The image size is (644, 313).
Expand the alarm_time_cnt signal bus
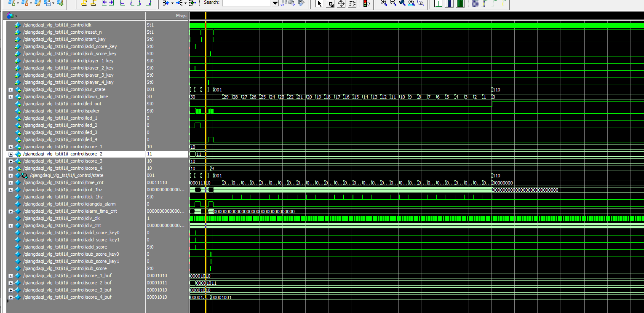point(11,211)
